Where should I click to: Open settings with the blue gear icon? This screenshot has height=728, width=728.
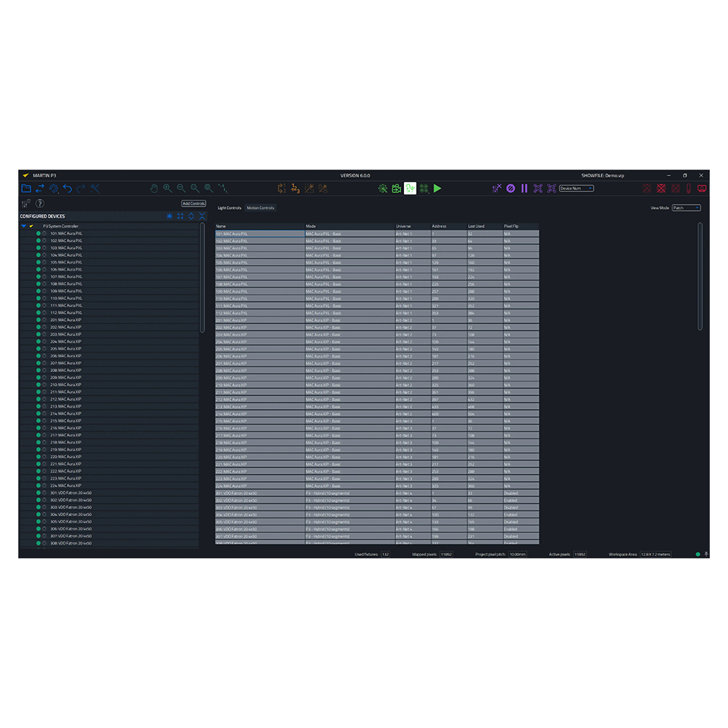coord(54,189)
